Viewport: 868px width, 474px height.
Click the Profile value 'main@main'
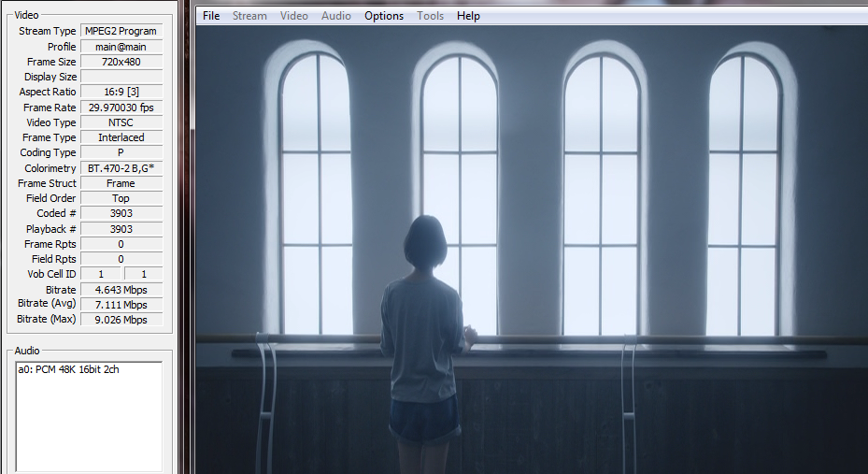click(x=121, y=47)
